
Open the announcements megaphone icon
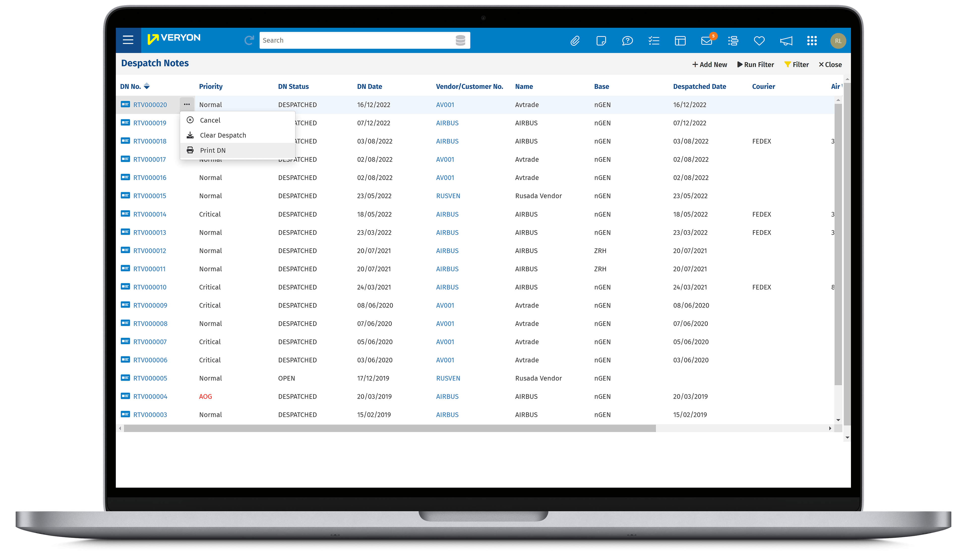click(786, 40)
